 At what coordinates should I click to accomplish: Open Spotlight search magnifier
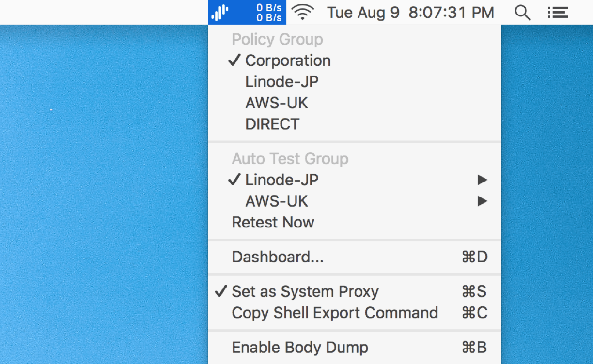pyautogui.click(x=522, y=13)
